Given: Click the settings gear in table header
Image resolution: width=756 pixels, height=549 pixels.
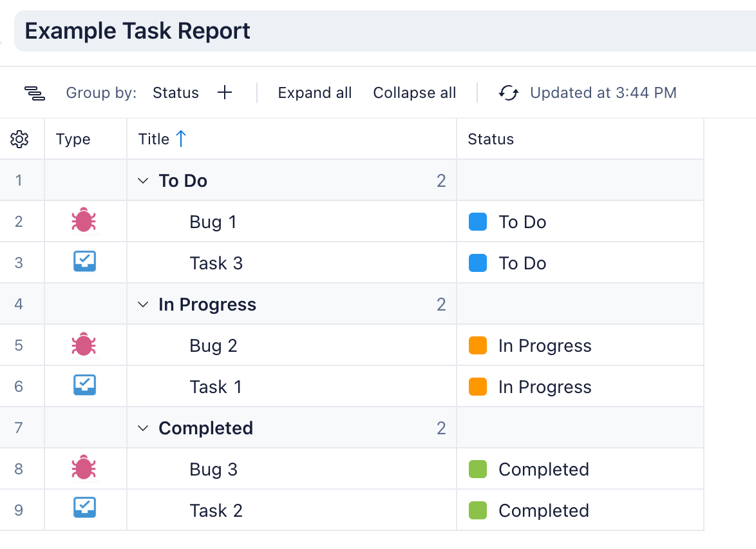Looking at the screenshot, I should pyautogui.click(x=20, y=139).
